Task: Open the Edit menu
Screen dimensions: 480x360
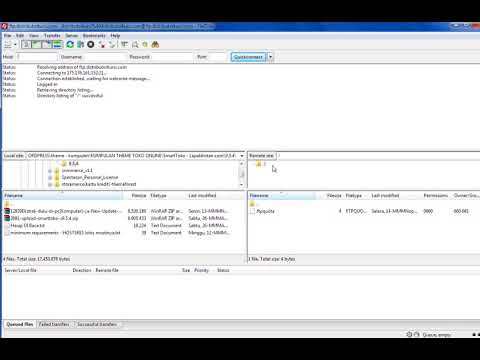Action: coord(20,36)
